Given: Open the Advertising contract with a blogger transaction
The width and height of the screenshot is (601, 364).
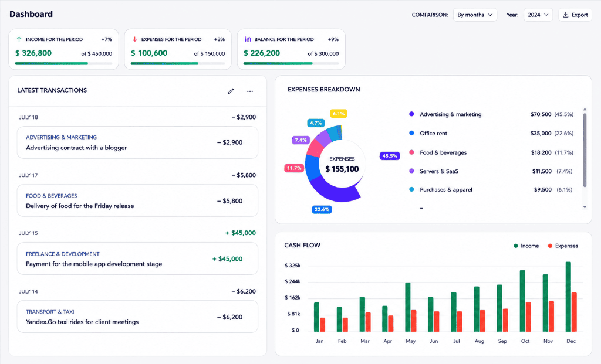Looking at the screenshot, I should coord(137,142).
